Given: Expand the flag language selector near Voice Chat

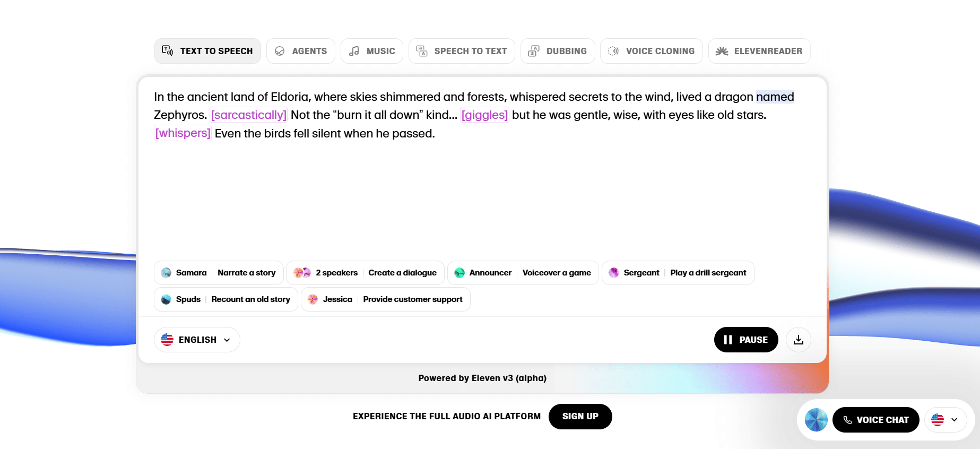Looking at the screenshot, I should pos(945,420).
